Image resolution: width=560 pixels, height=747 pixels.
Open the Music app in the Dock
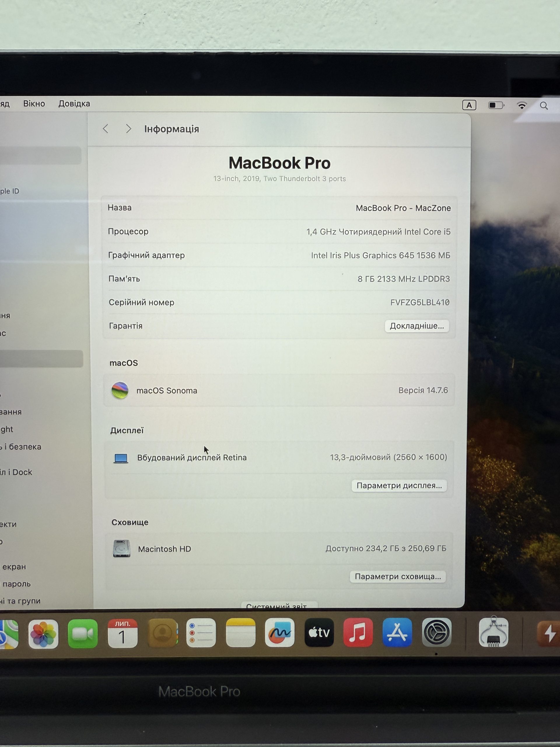358,632
